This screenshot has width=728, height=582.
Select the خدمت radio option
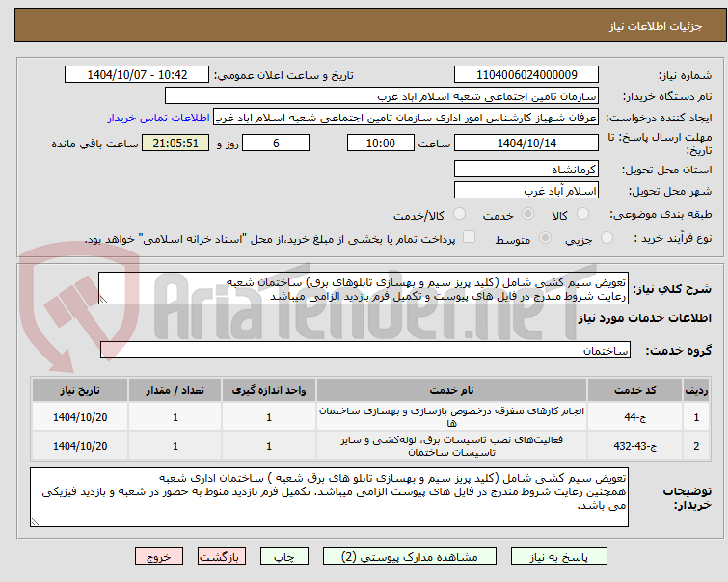click(x=527, y=214)
